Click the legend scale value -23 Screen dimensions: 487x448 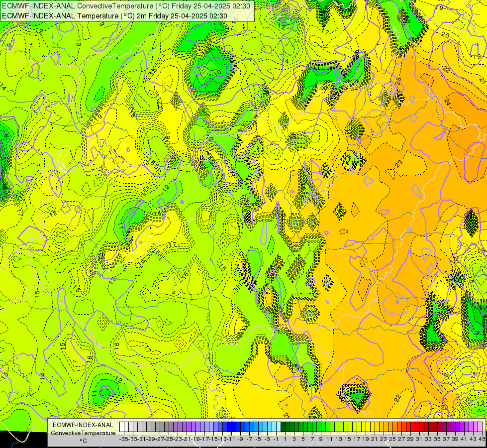tap(178, 439)
